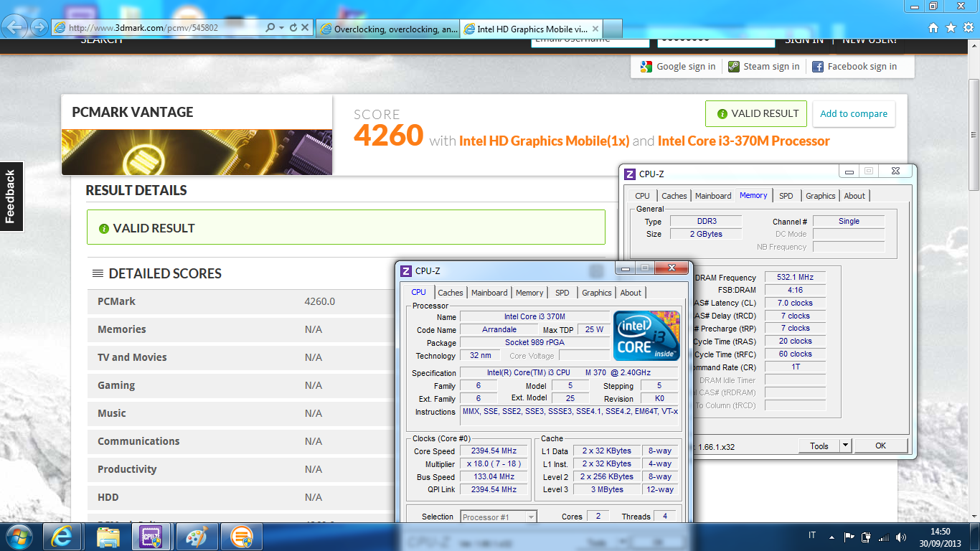Open the Internet Explorer Tools gear
This screenshot has height=551, width=980.
coord(968,28)
